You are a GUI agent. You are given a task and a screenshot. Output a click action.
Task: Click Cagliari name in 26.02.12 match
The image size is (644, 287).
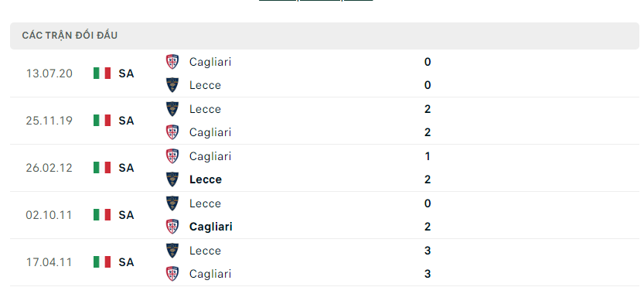tap(210, 157)
